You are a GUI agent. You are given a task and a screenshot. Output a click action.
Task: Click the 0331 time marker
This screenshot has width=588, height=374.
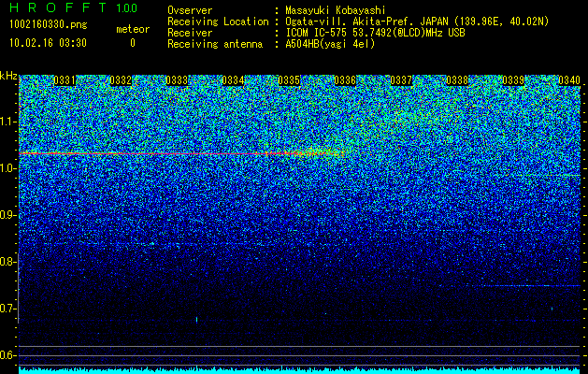pyautogui.click(x=65, y=80)
